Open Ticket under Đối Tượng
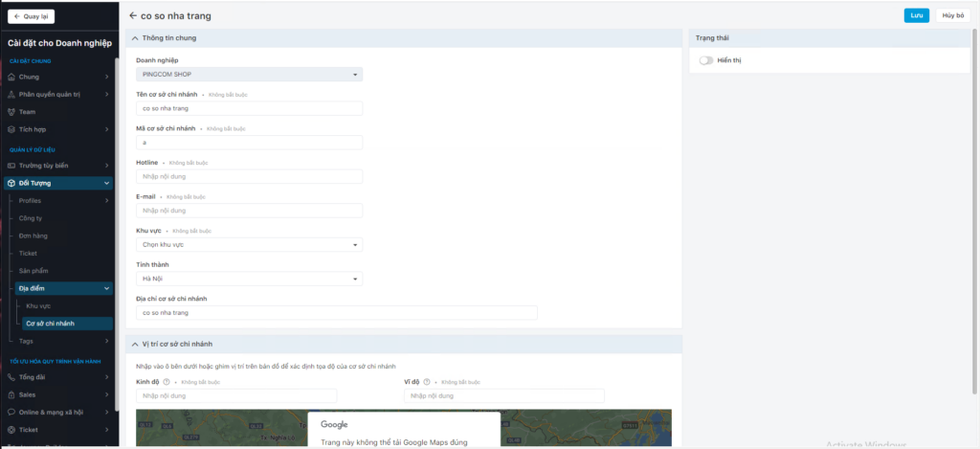 point(28,254)
